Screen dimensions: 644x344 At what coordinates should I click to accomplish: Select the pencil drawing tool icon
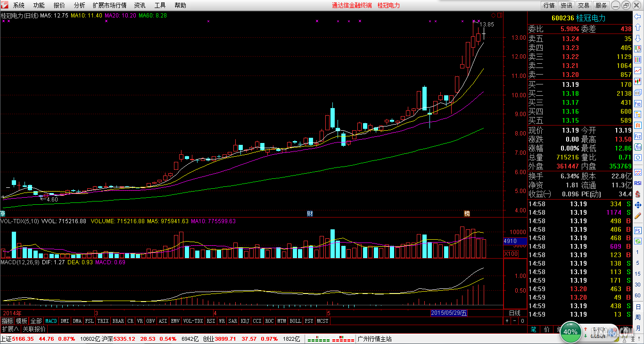[637, 217]
